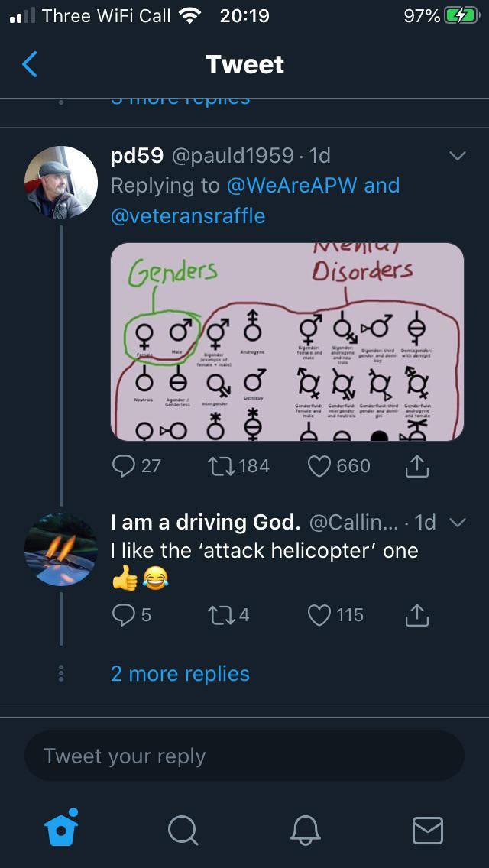Screen dimensions: 489x868
Task: Select the Home tab in bottom bar
Action: [63, 832]
